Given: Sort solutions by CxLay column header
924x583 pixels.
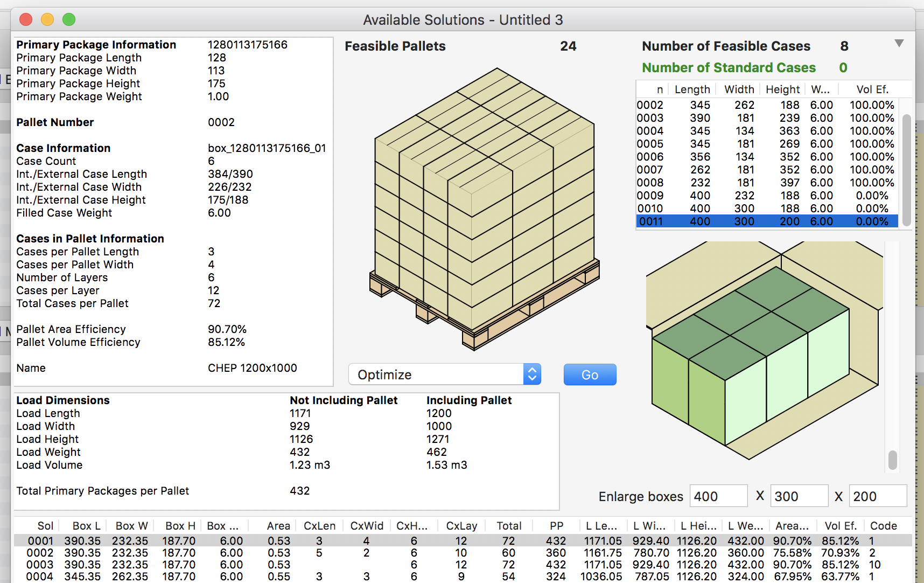Looking at the screenshot, I should [461, 526].
